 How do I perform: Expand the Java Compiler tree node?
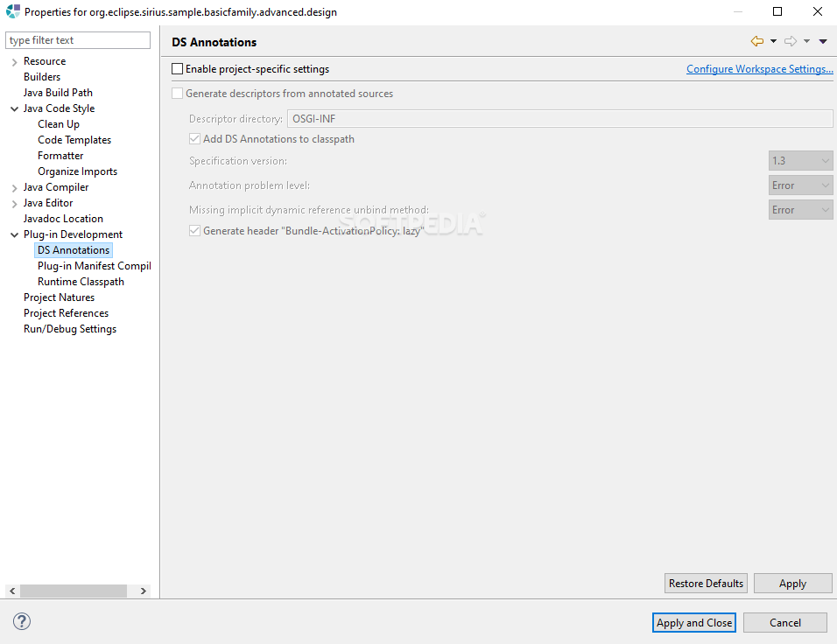(x=14, y=186)
